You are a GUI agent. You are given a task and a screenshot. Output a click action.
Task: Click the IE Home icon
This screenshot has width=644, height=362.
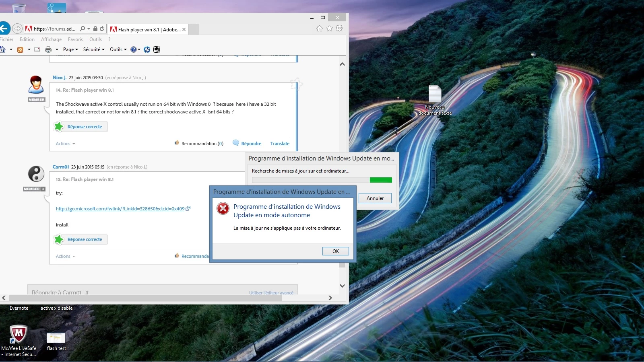click(320, 28)
